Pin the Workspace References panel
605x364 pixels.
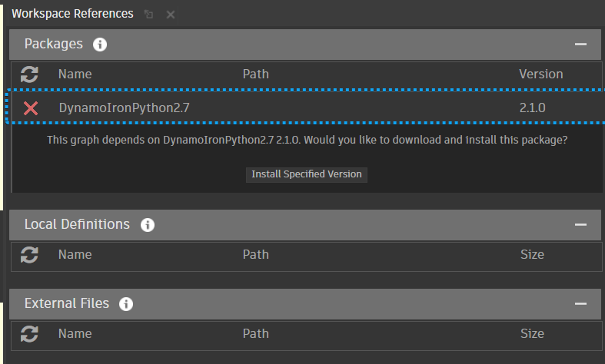coord(149,15)
